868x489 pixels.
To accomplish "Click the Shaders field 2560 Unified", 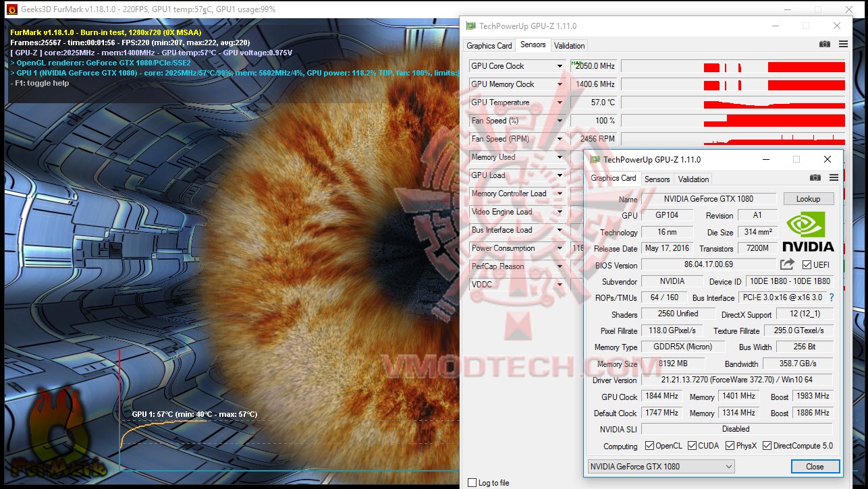I will tap(678, 314).
